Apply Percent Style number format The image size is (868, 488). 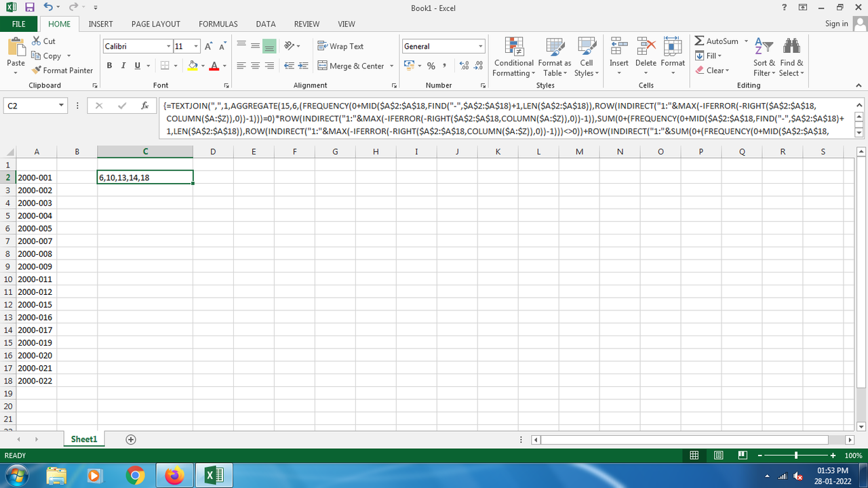pos(431,66)
